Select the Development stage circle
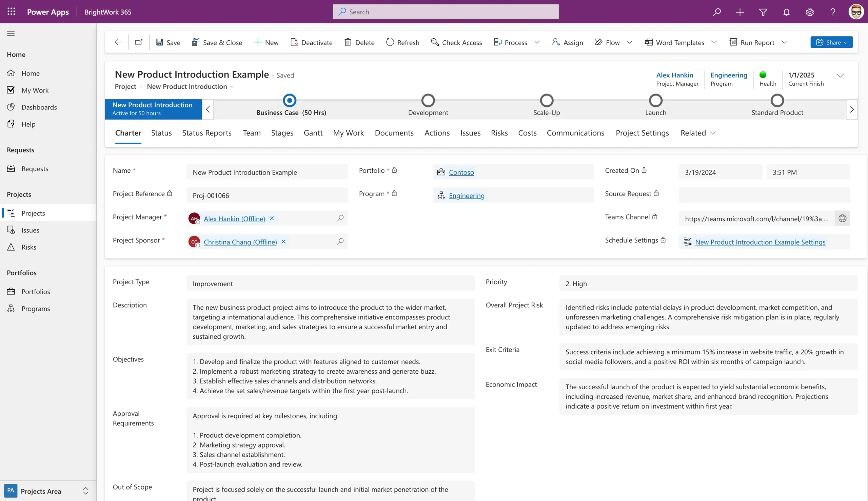 [428, 100]
